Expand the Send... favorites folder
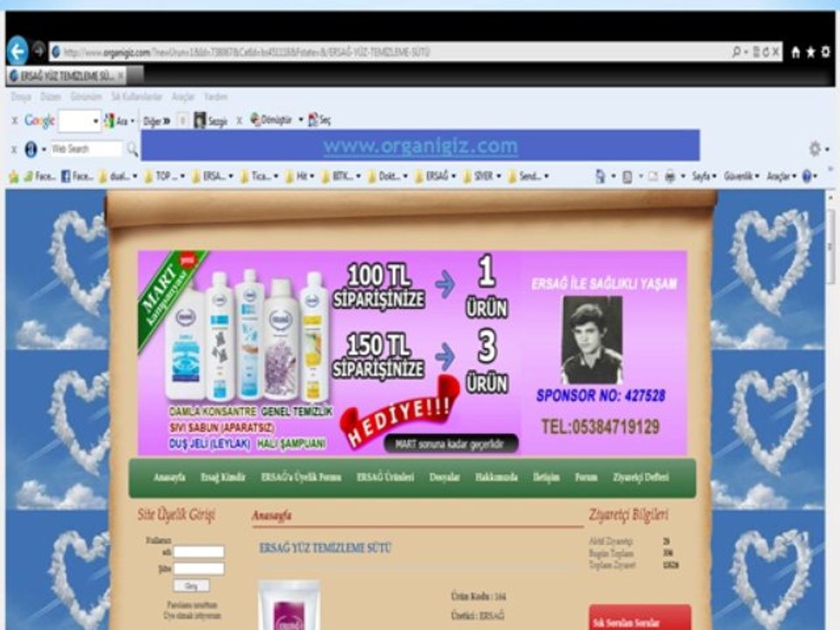 click(x=528, y=176)
